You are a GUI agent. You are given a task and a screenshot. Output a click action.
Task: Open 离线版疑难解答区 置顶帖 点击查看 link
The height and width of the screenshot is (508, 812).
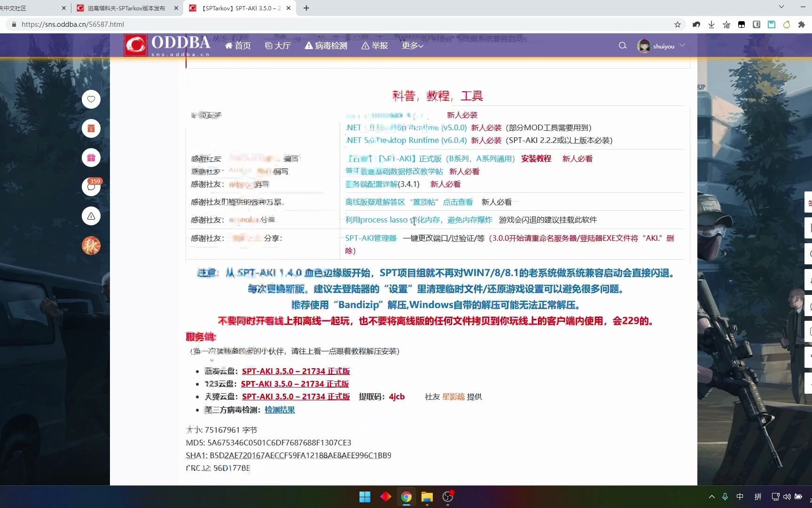coord(409,202)
